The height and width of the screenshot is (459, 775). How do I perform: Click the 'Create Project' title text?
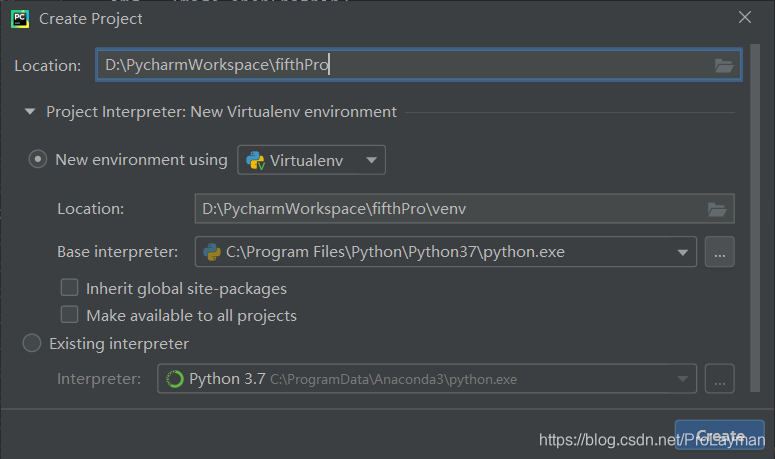90,19
